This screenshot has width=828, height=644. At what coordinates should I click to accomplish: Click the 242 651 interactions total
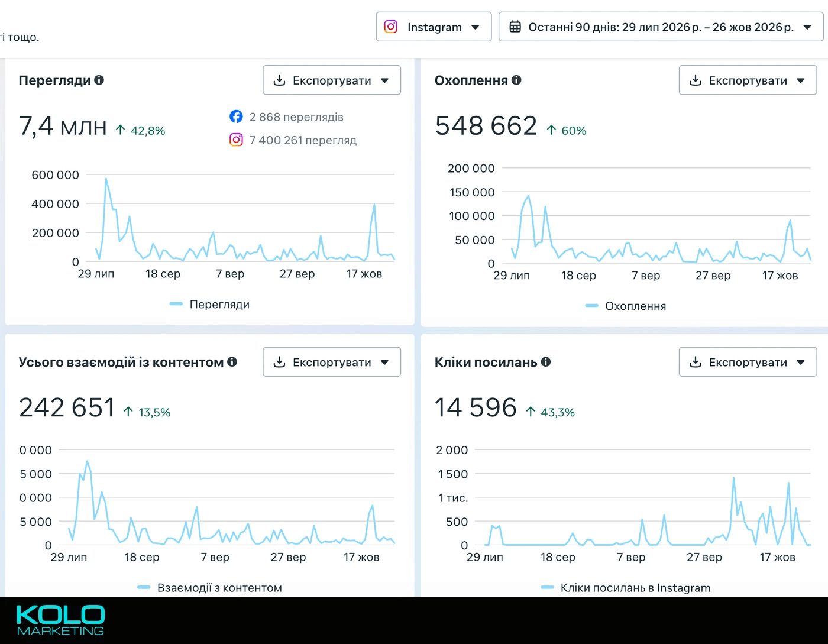coord(67,407)
